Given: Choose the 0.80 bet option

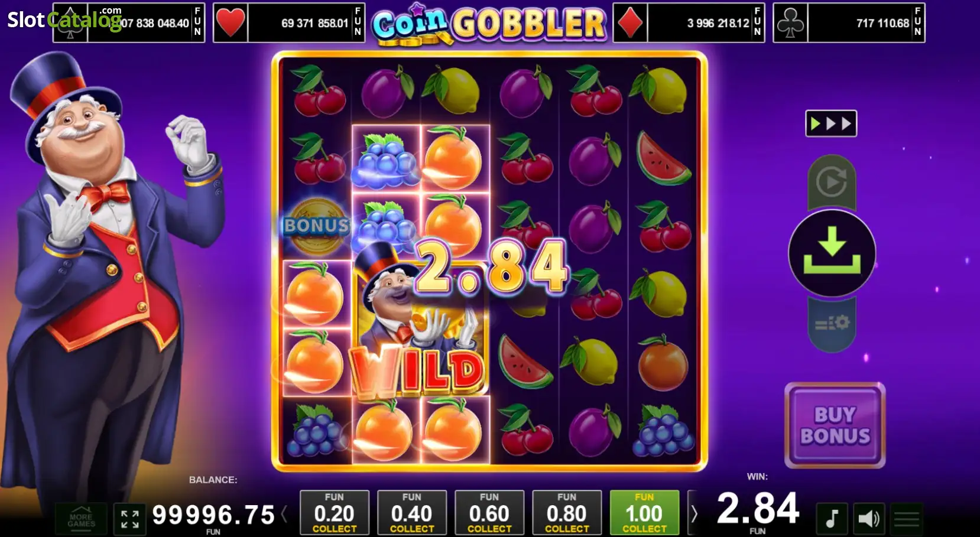Looking at the screenshot, I should click(x=567, y=512).
